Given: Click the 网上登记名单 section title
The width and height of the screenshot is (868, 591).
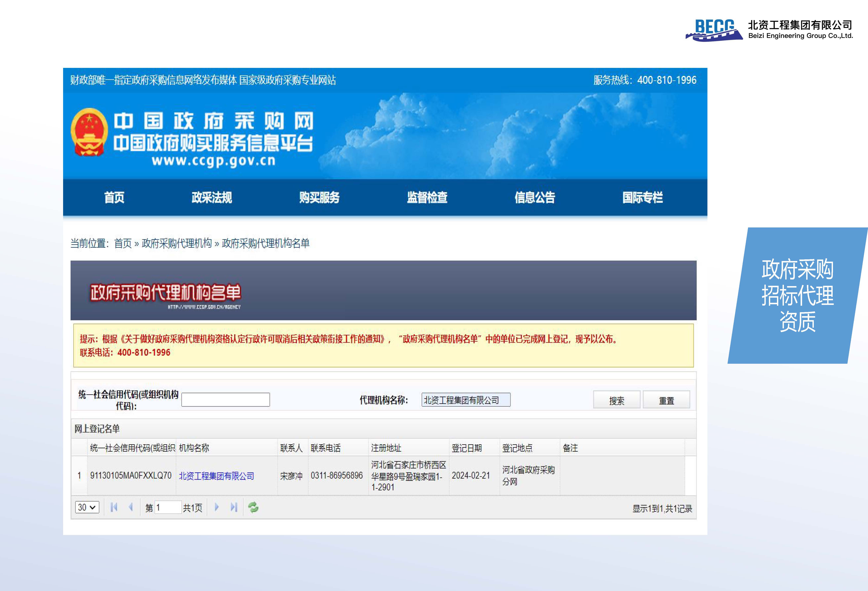Looking at the screenshot, I should tap(97, 429).
